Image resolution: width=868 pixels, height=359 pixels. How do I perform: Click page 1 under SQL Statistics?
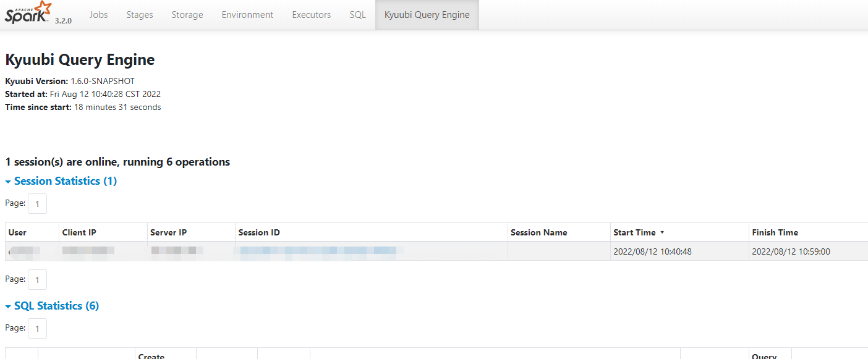[37, 329]
